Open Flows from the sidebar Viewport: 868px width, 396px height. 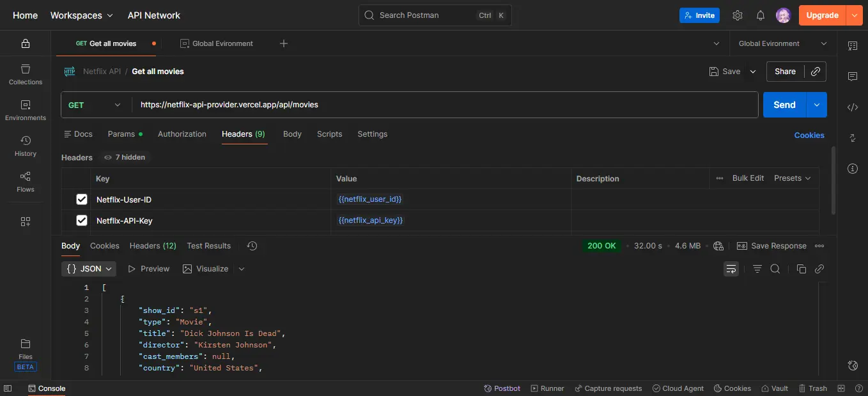tap(25, 181)
